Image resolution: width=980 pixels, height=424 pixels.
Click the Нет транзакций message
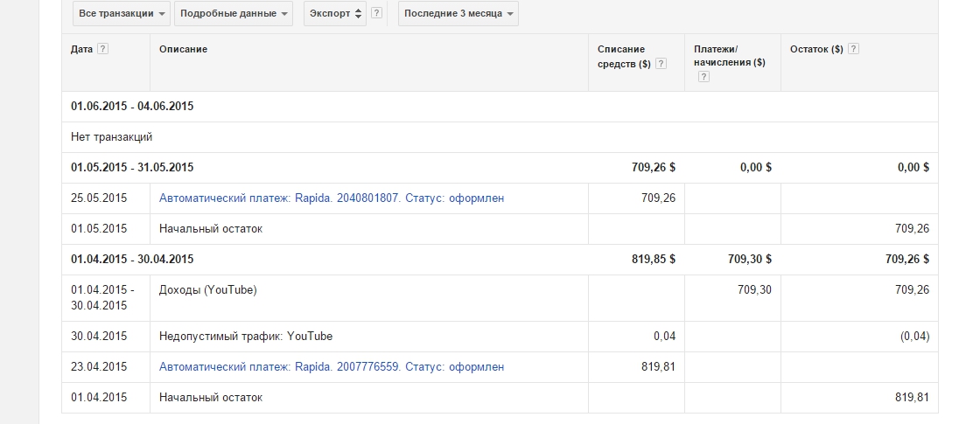(x=112, y=137)
